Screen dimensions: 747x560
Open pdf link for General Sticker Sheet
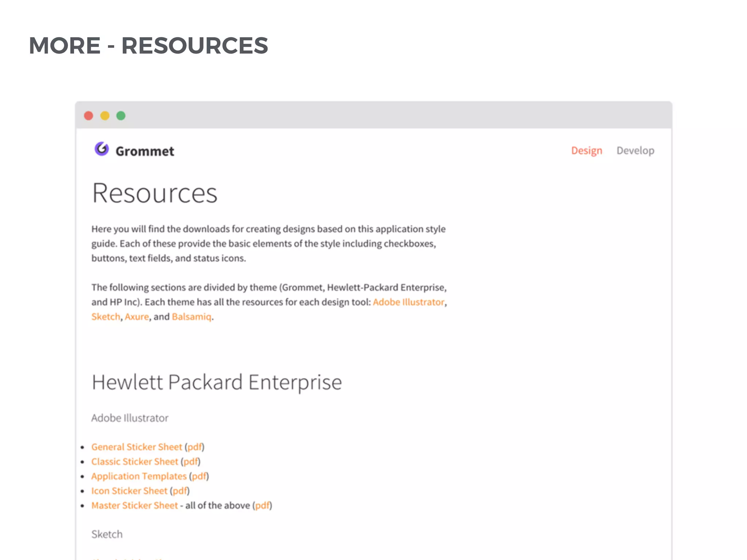click(x=195, y=447)
